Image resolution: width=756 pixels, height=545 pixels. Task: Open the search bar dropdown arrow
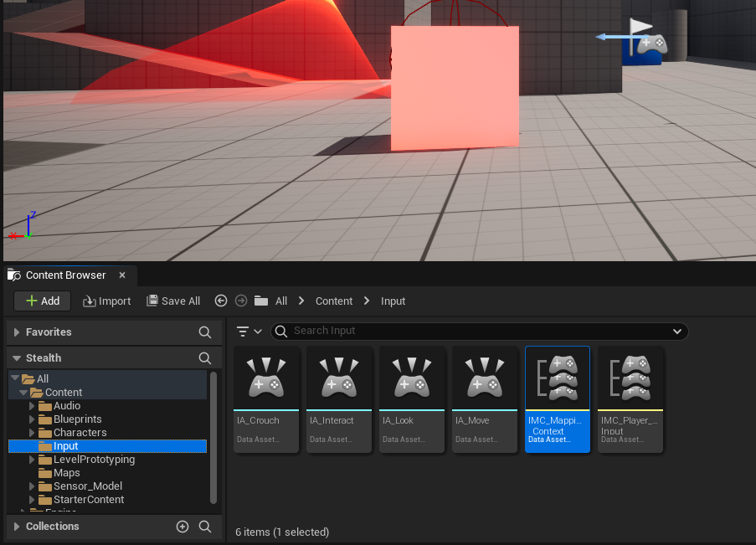tap(677, 332)
